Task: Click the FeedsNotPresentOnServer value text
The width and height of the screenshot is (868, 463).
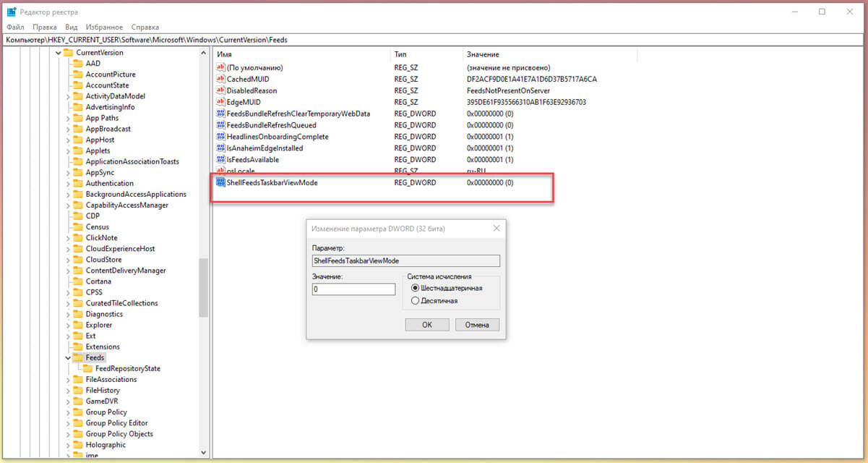Action: 508,90
